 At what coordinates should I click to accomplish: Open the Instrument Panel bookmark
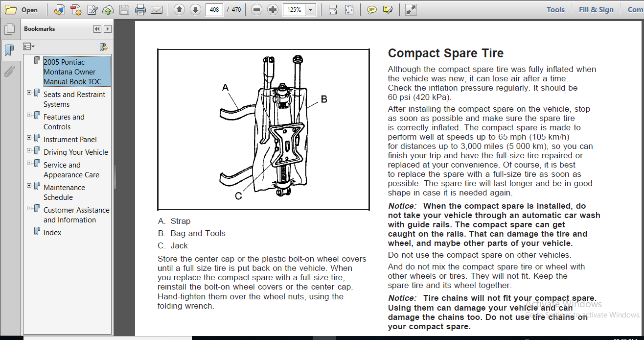[70, 140]
